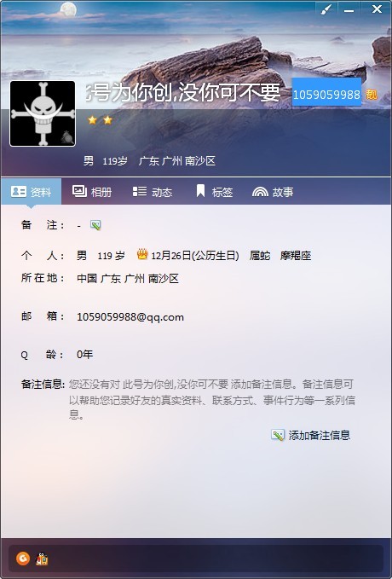
Task: Click the birthday crown icon
Action: (142, 254)
